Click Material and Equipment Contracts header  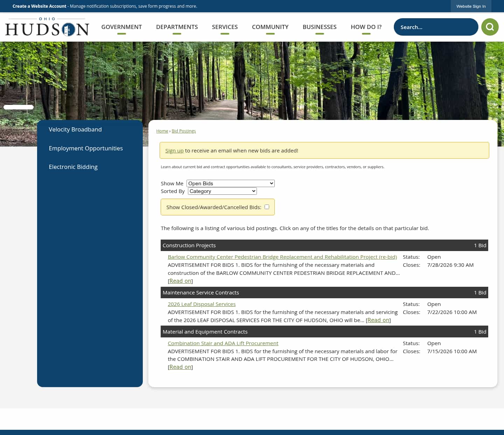324,331
